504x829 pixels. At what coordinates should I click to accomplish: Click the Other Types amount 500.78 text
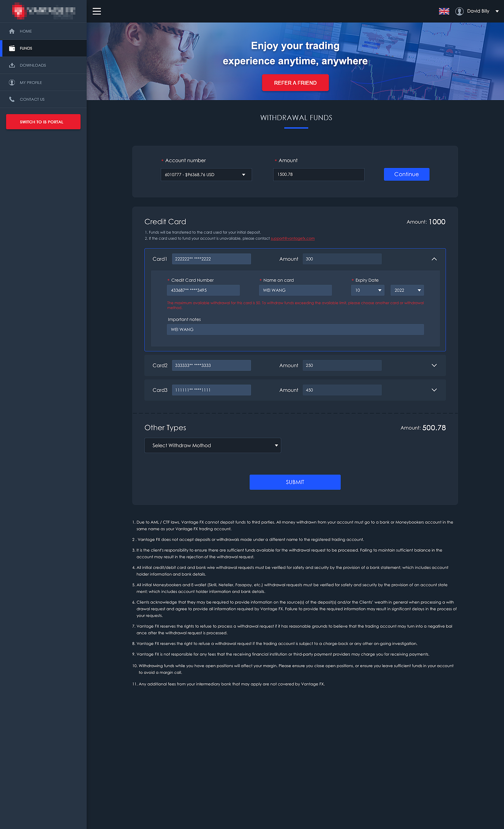point(434,428)
